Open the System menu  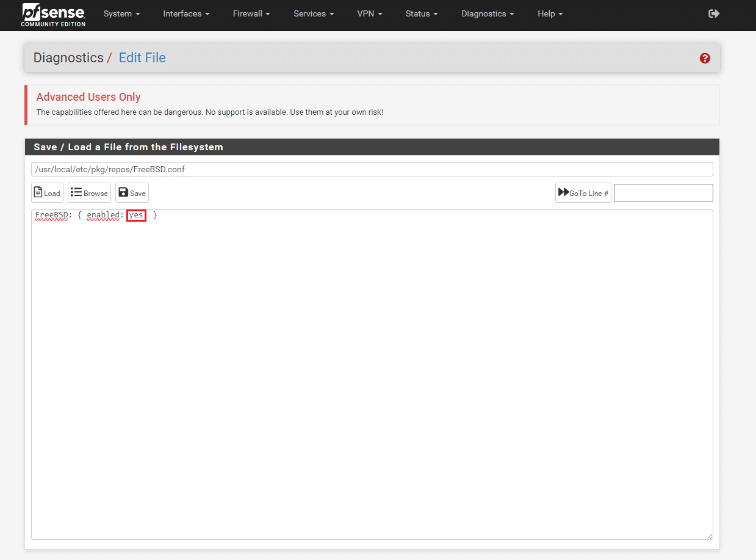[121, 13]
